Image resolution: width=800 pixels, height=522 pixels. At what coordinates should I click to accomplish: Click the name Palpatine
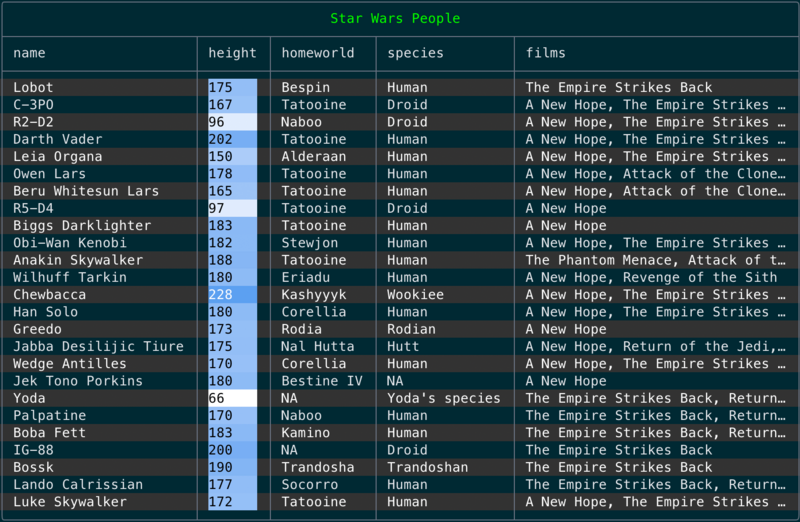49,416
